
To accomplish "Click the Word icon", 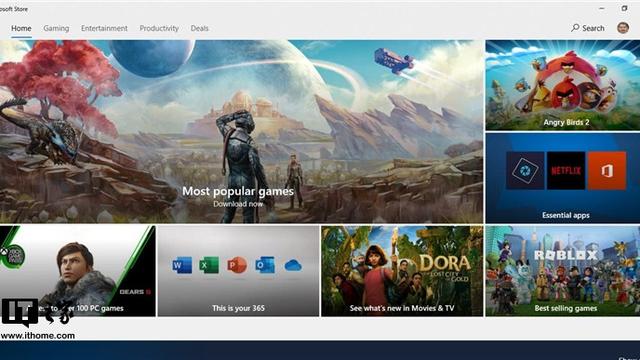I will coord(182,265).
